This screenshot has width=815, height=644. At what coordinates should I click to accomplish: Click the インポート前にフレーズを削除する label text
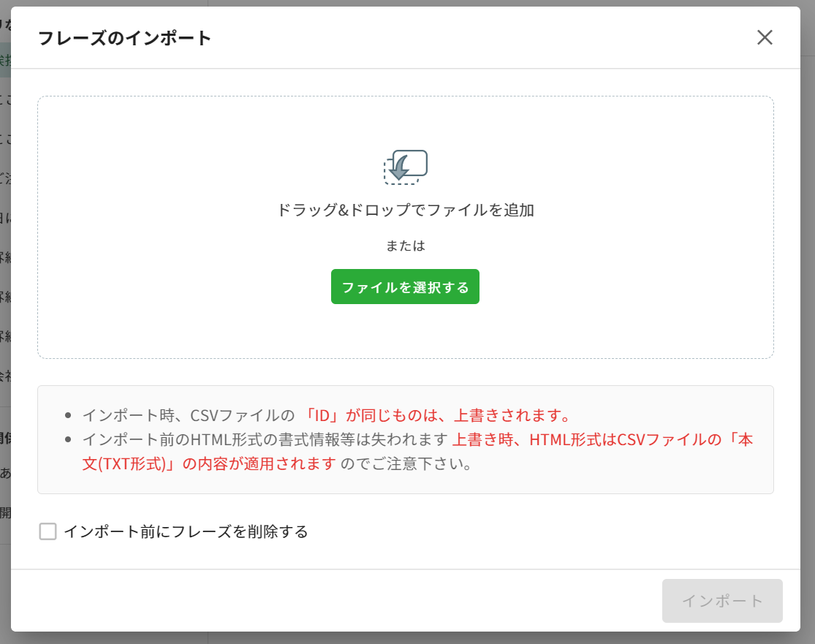[x=186, y=531]
